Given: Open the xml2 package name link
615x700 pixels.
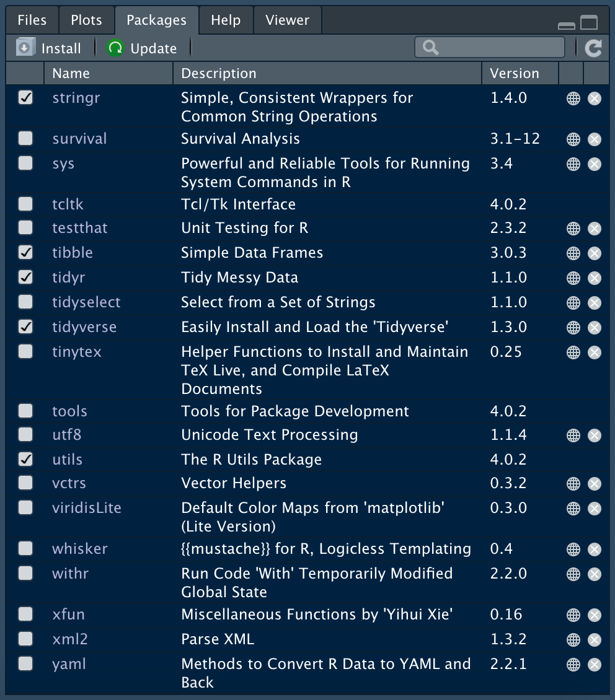Looking at the screenshot, I should pos(70,639).
